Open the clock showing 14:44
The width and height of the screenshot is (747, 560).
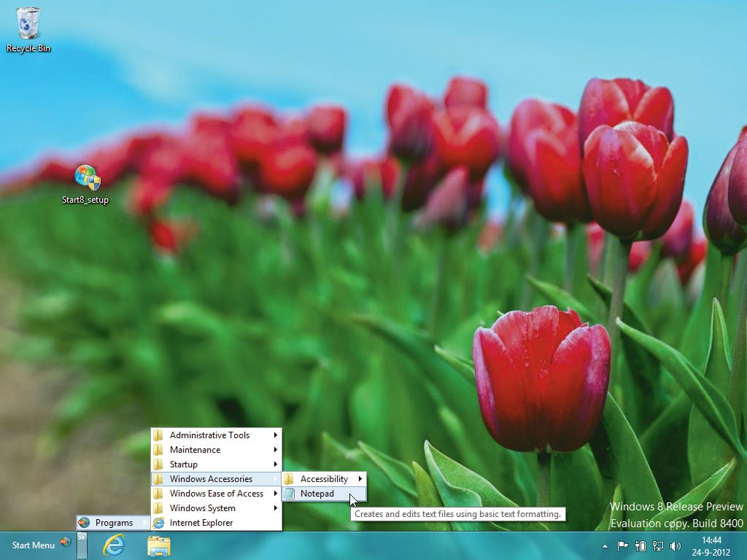[x=711, y=540]
